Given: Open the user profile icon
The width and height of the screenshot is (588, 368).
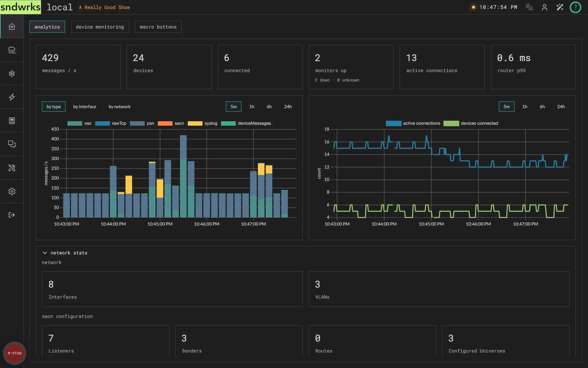Looking at the screenshot, I should click(544, 7).
